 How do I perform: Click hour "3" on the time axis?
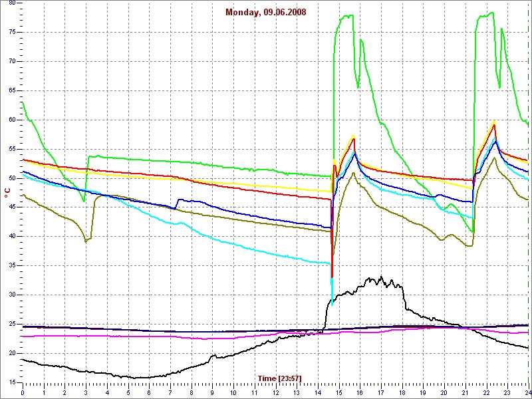(x=86, y=392)
